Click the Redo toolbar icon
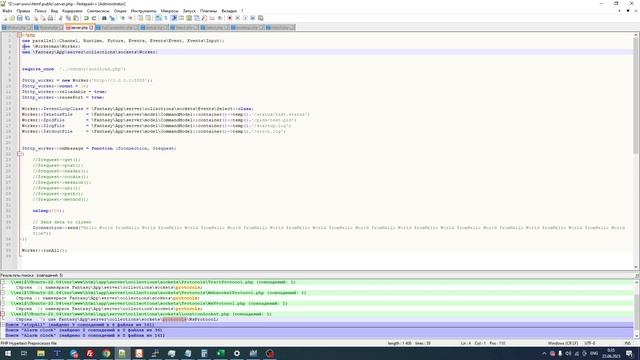Viewport: 640px width, 360px height. (x=94, y=18)
